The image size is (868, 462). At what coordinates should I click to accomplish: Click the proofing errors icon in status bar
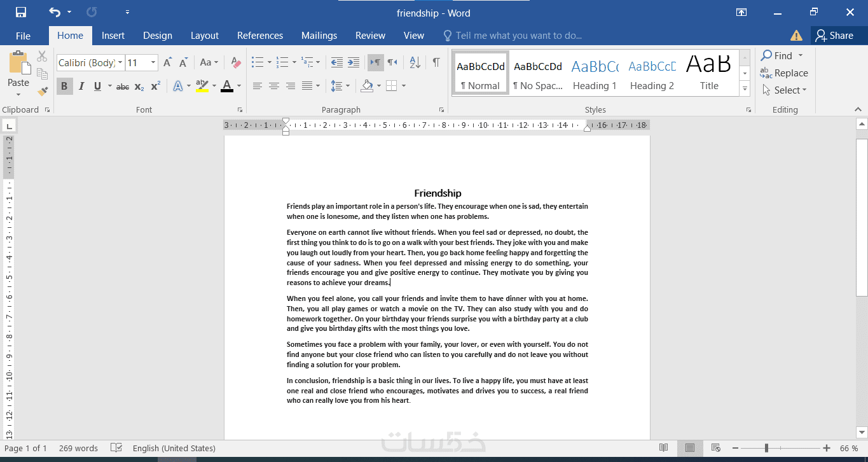pyautogui.click(x=116, y=448)
